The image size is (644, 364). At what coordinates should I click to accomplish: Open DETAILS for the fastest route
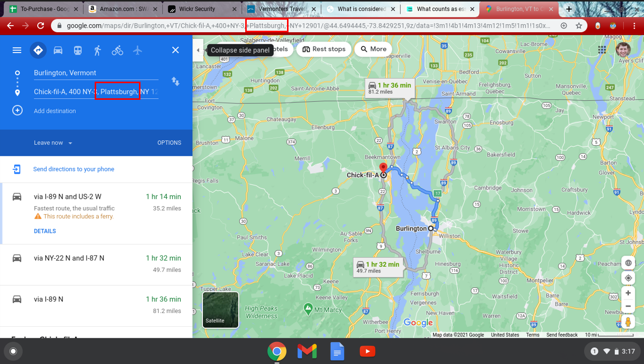click(45, 231)
